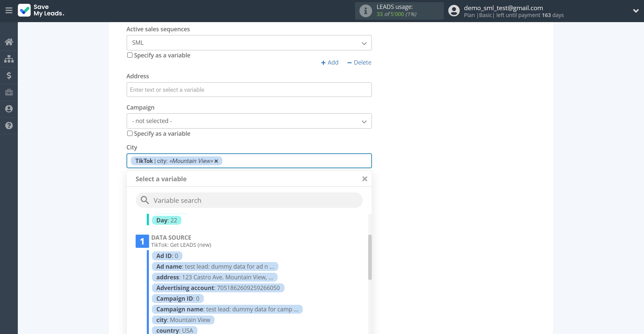The image size is (644, 334).
Task: Open the briefcase sidebar icon
Action: point(9,92)
